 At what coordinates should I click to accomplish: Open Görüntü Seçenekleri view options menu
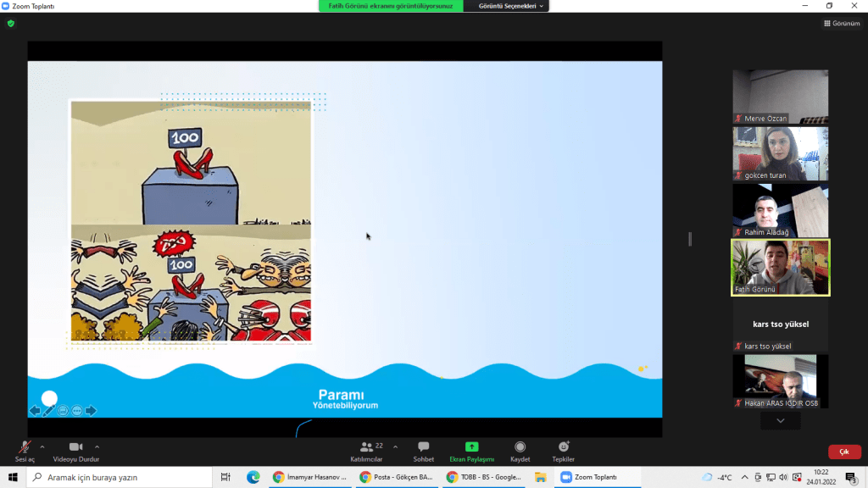513,6
